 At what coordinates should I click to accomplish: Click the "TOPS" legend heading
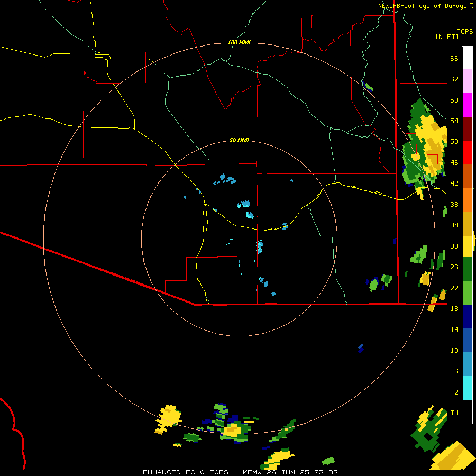point(465,32)
